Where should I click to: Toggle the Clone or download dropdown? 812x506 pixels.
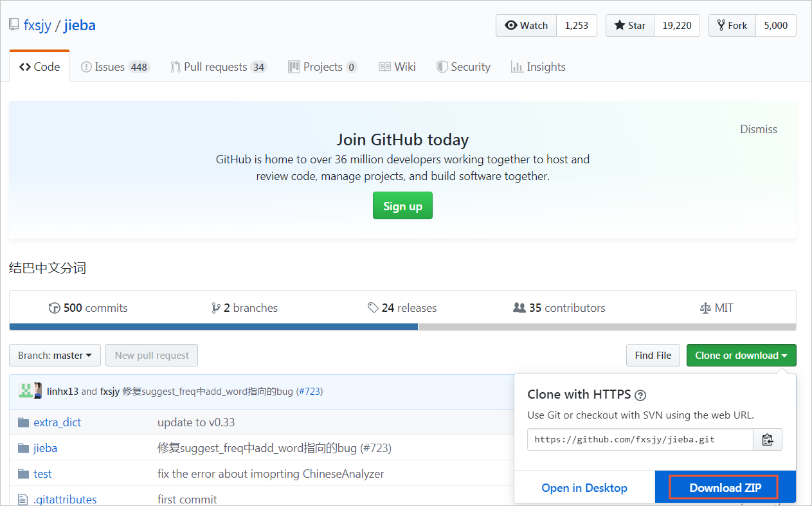[x=741, y=356]
